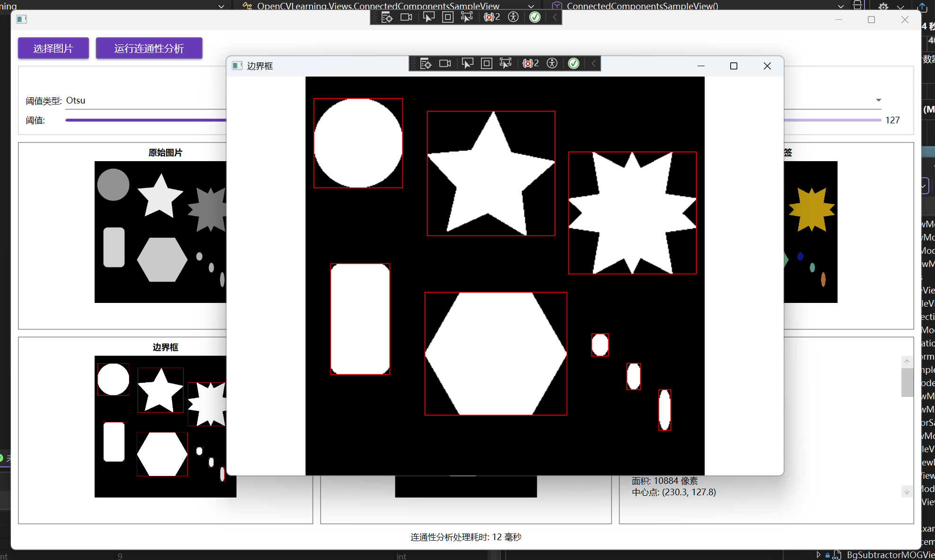Click the 选择图片 button
The height and width of the screenshot is (560, 935).
pos(53,48)
